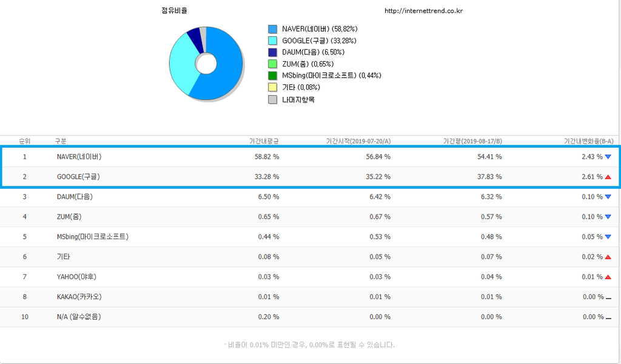The image size is (621, 364).
Task: Click the blue down arrow in DAUM row
Action: click(608, 197)
